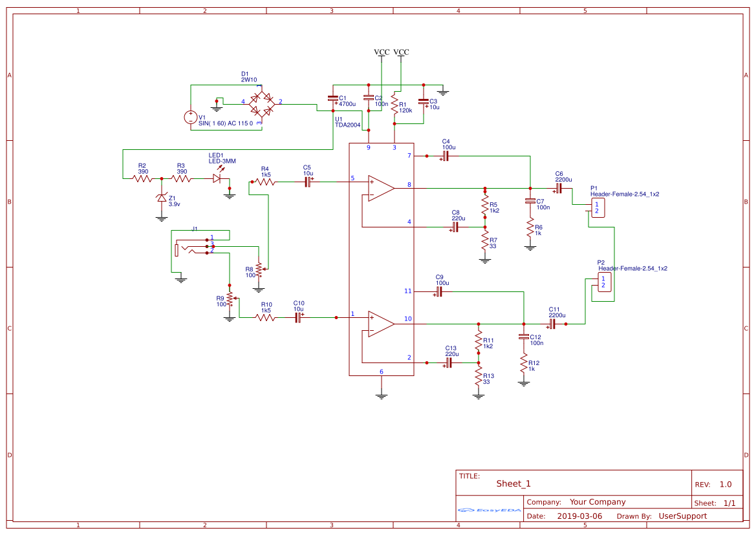Click the C11 2200u capacitor symbol
Screen dimensions: 756x535
[552, 324]
